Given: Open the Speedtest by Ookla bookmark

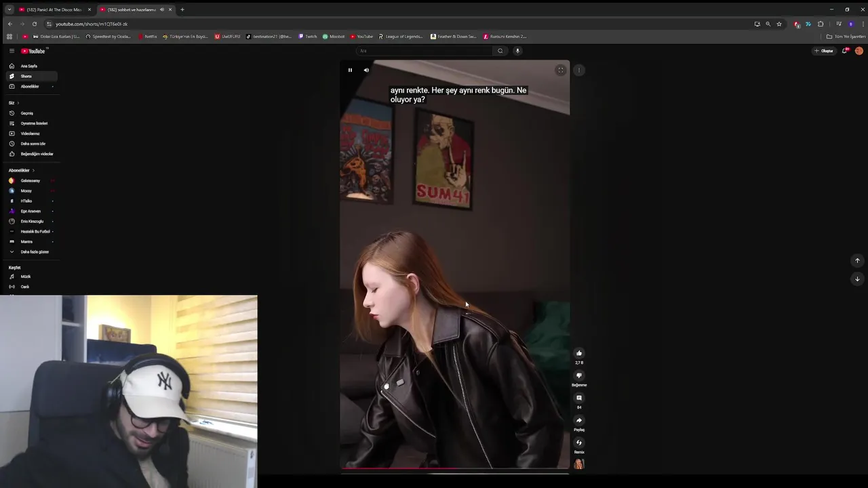Looking at the screenshot, I should coord(108,37).
